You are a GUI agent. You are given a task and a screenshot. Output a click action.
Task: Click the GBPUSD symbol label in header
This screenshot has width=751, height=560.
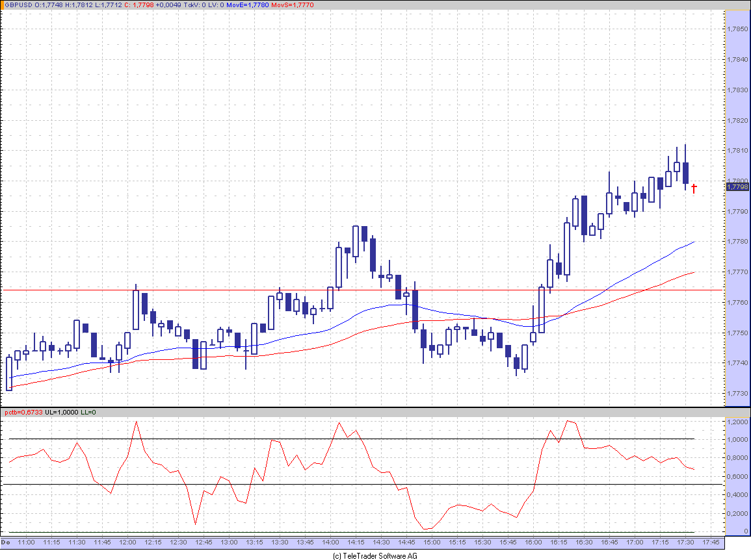[x=17, y=5]
